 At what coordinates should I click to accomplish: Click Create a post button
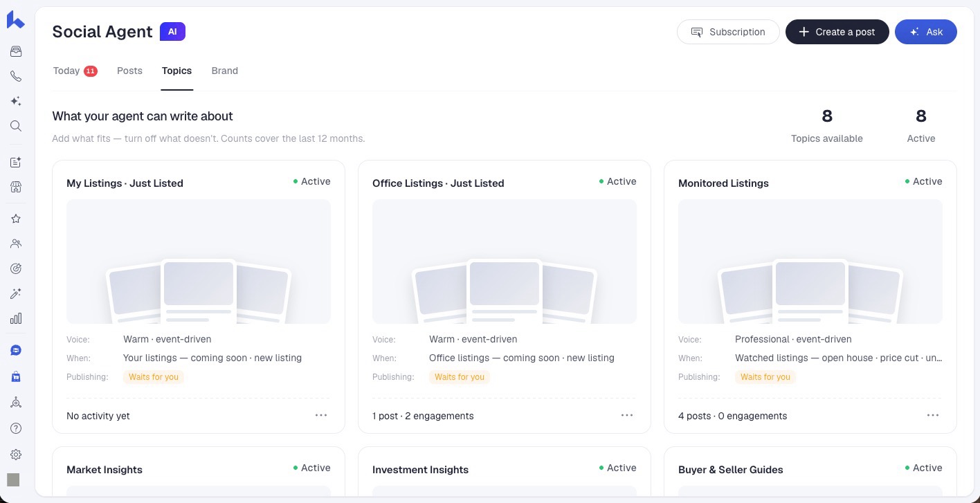[837, 32]
